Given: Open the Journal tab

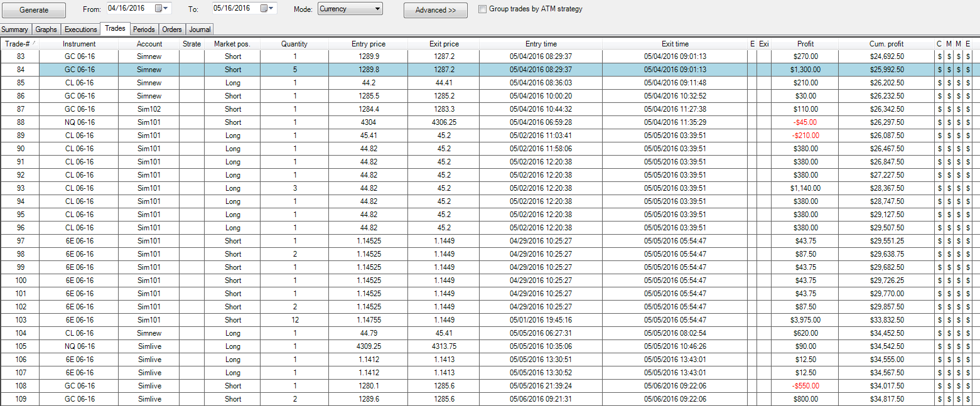Looking at the screenshot, I should (200, 29).
